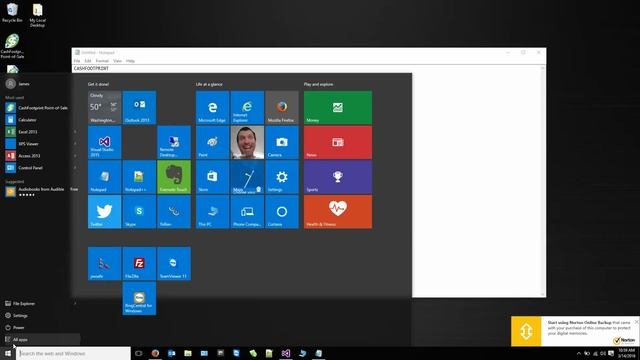The width and height of the screenshot is (640, 360).
Task: Open the Edit menu in Notepad
Action: point(88,61)
